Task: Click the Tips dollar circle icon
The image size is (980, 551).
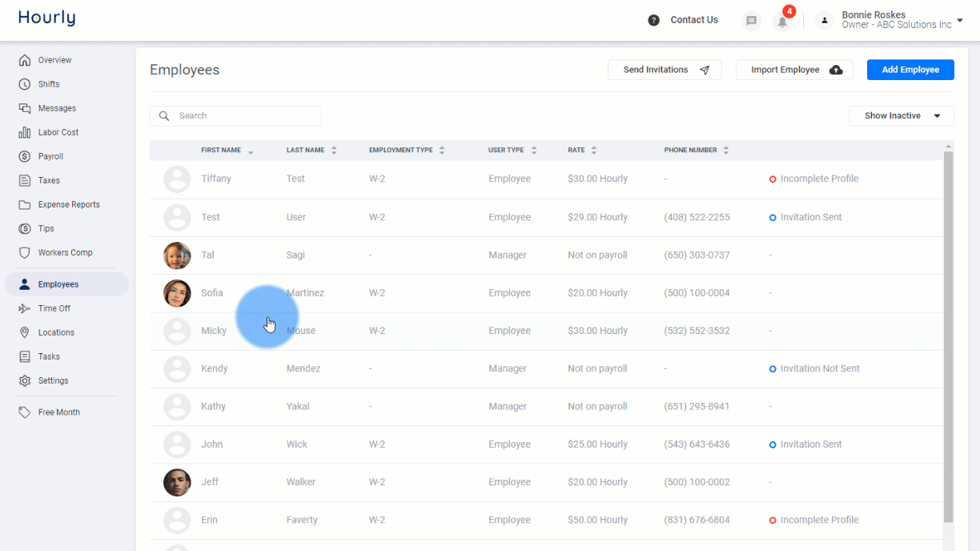Action: click(25, 228)
